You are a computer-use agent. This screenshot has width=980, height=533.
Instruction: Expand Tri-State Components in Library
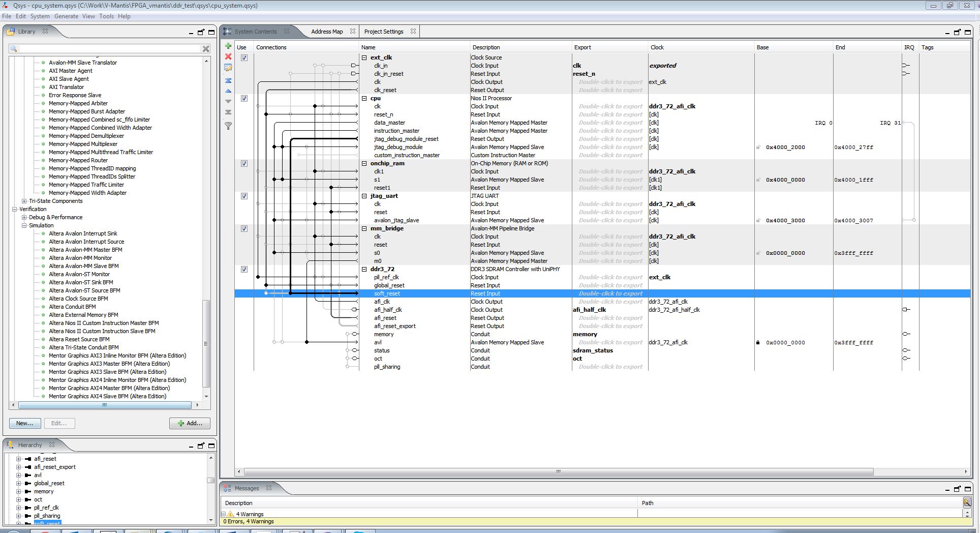click(24, 201)
